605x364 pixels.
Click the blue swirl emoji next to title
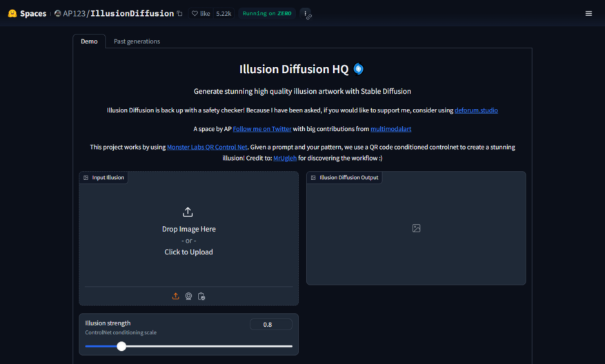click(x=359, y=69)
